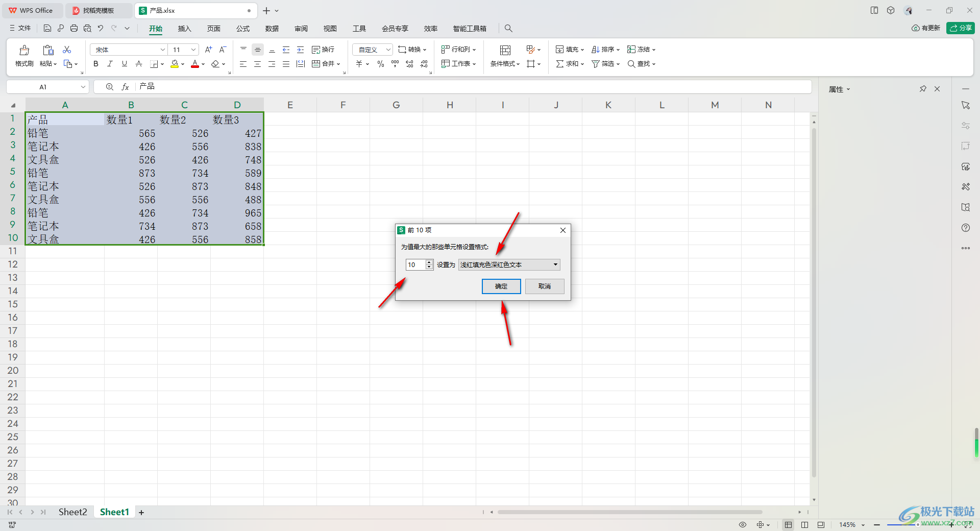Click the 有更新 update button
Viewport: 980px width, 531px height.
point(926,28)
